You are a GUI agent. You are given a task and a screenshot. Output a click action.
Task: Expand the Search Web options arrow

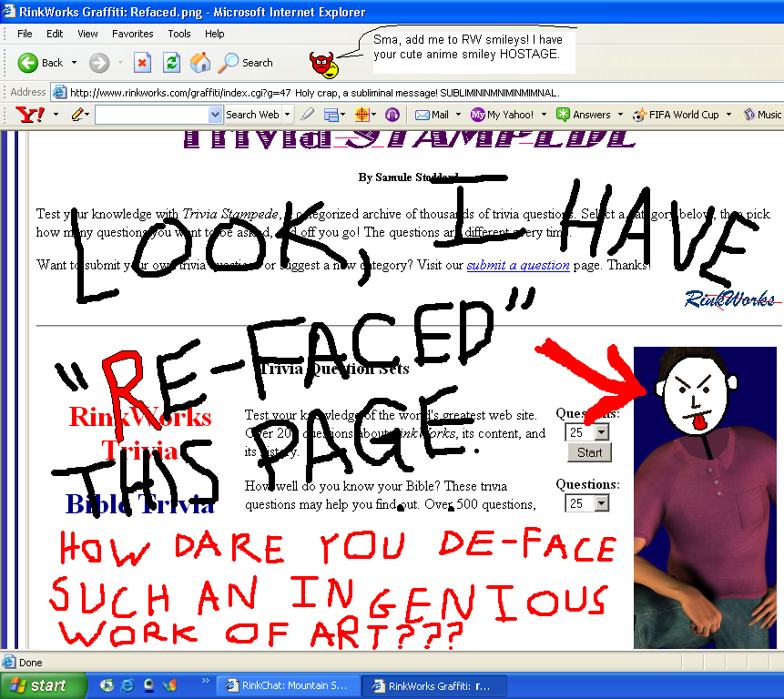point(287,115)
